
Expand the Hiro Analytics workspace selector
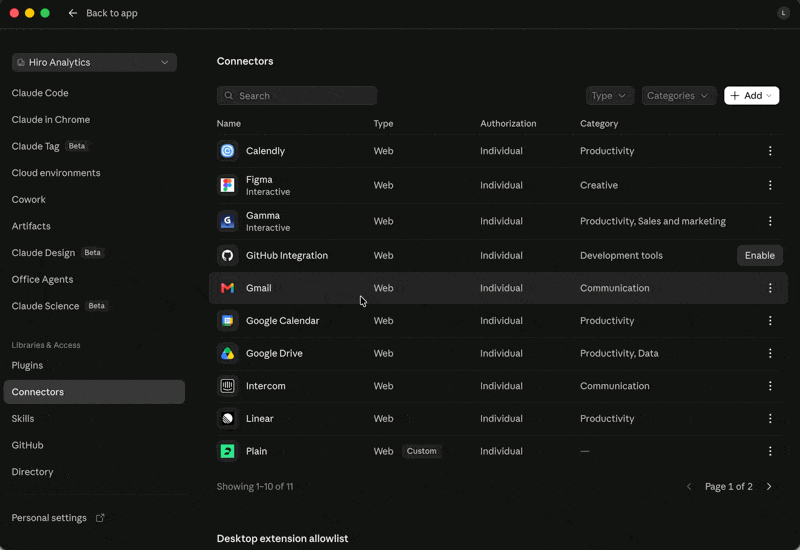[x=94, y=63]
